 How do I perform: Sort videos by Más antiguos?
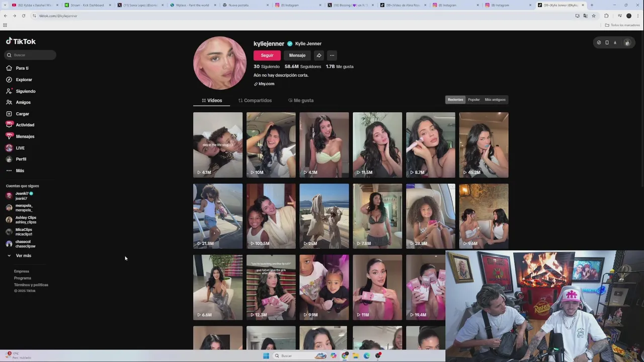(495, 100)
